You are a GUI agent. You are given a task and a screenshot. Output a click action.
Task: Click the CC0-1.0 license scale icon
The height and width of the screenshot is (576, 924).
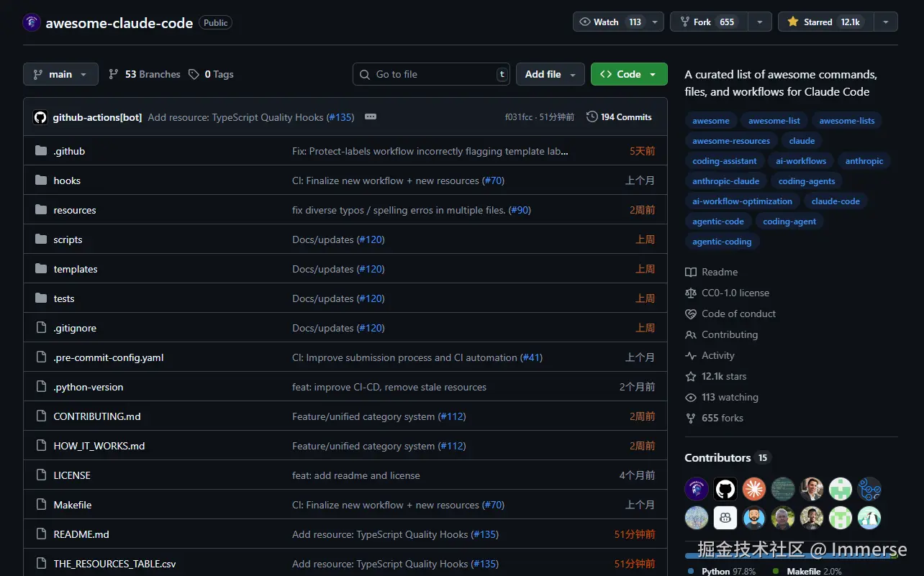tap(691, 293)
